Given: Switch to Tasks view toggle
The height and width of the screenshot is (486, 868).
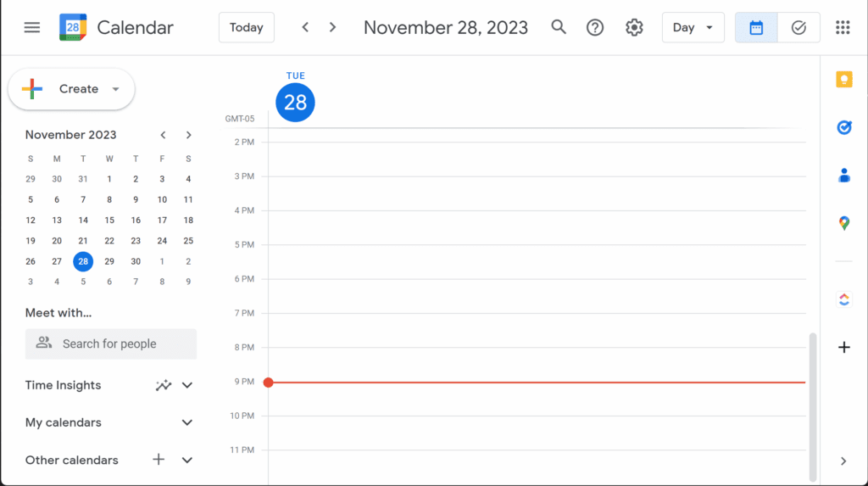Looking at the screenshot, I should [798, 27].
